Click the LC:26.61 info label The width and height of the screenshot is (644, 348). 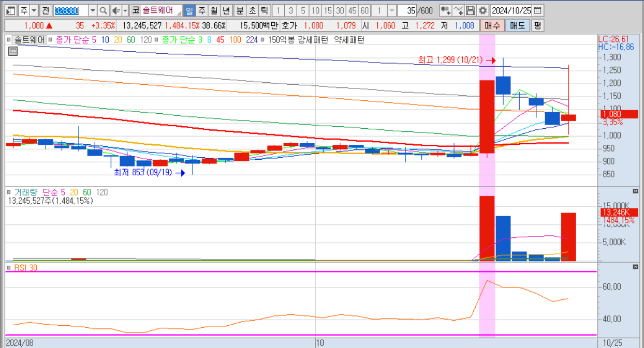point(614,39)
